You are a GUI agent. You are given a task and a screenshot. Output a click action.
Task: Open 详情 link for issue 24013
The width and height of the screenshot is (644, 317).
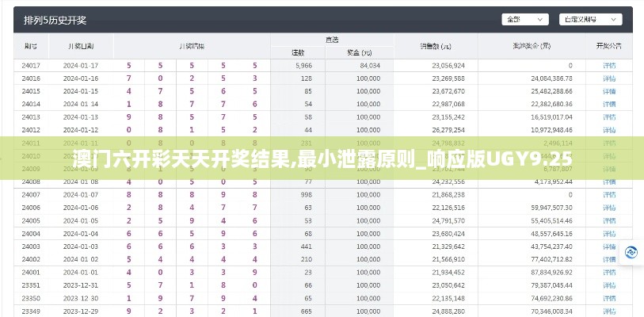pos(609,117)
